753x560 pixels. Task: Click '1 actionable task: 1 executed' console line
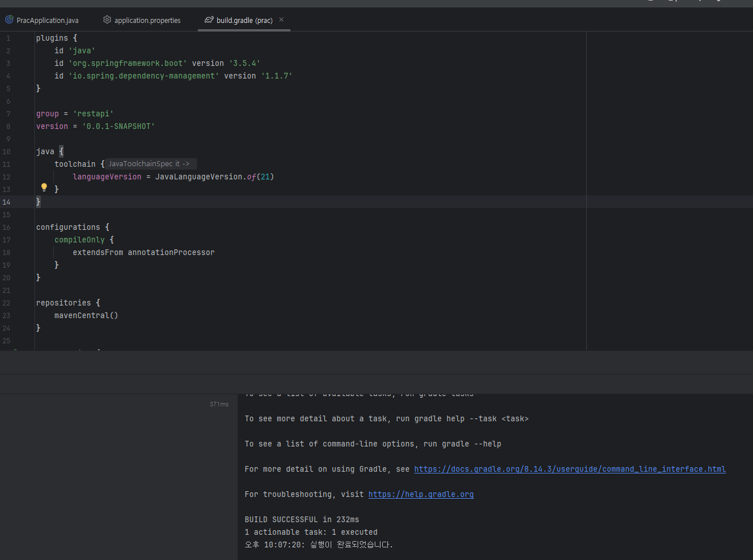pyautogui.click(x=311, y=532)
